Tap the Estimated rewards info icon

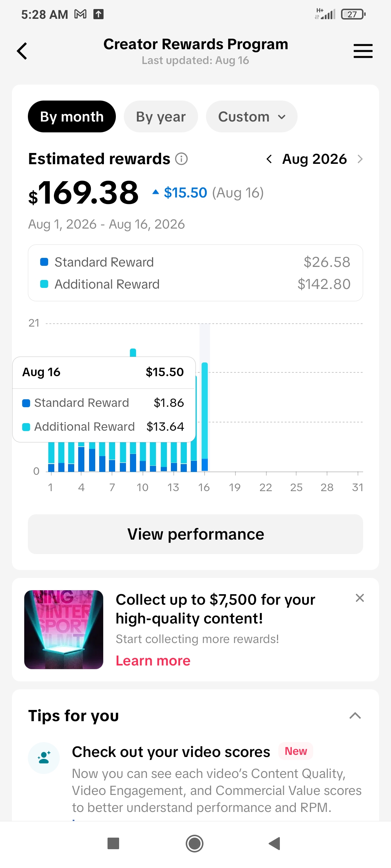coord(181,159)
